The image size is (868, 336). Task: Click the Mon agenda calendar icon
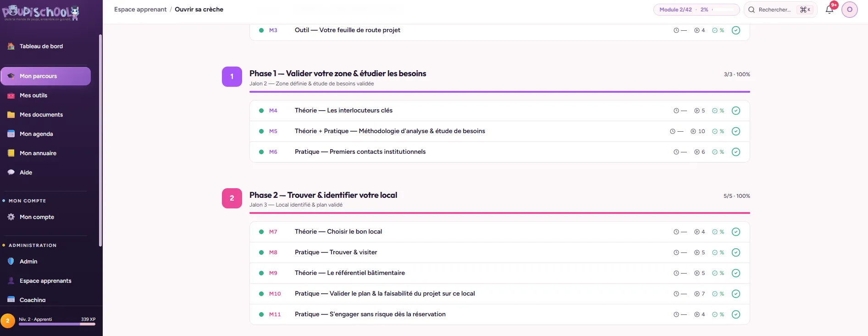click(x=11, y=134)
